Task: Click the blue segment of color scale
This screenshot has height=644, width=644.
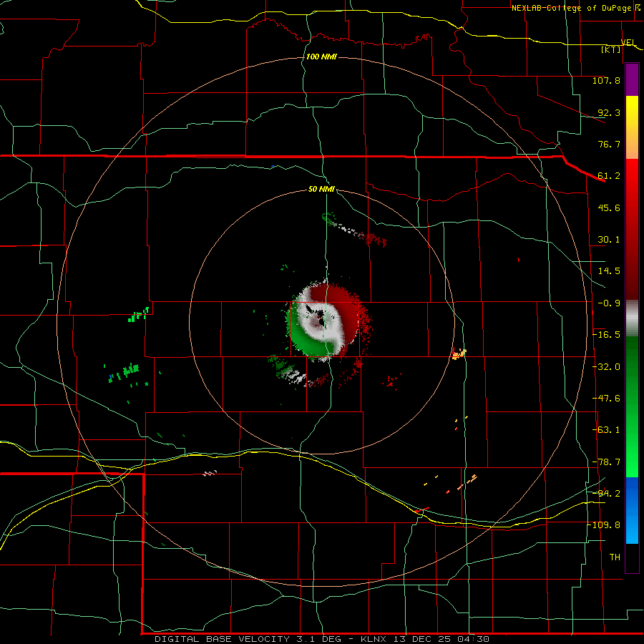Action: [x=632, y=510]
